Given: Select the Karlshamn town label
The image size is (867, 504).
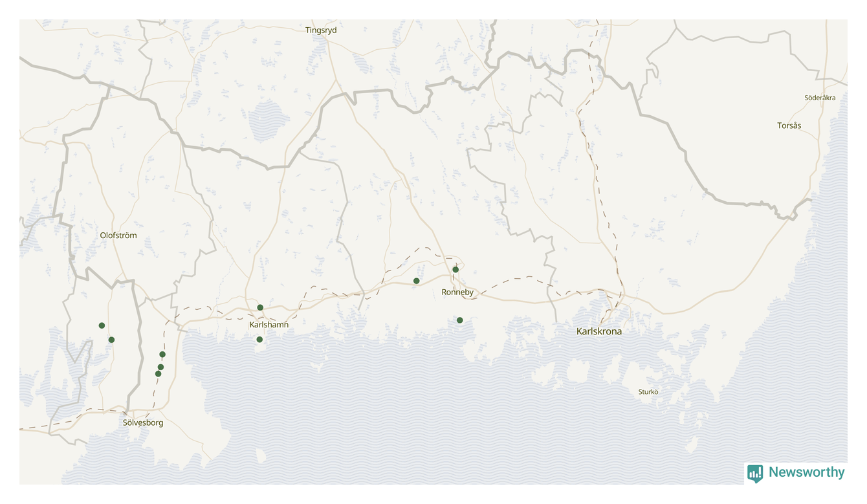Looking at the screenshot, I should coord(269,325).
